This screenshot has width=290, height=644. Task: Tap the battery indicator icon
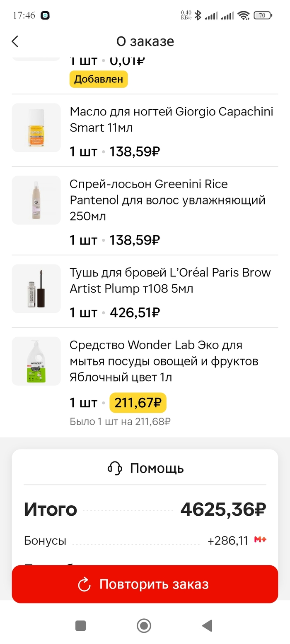(262, 16)
